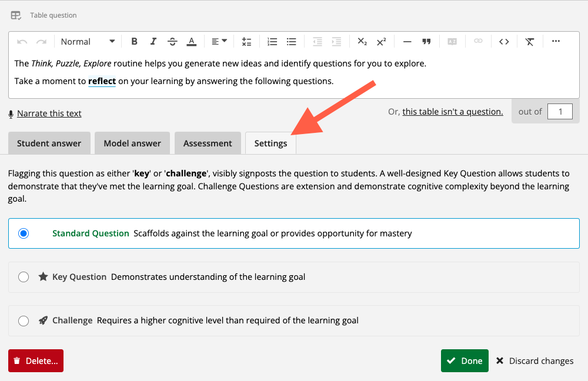Click the insert link icon
Image resolution: width=588 pixels, height=381 pixels.
(478, 41)
